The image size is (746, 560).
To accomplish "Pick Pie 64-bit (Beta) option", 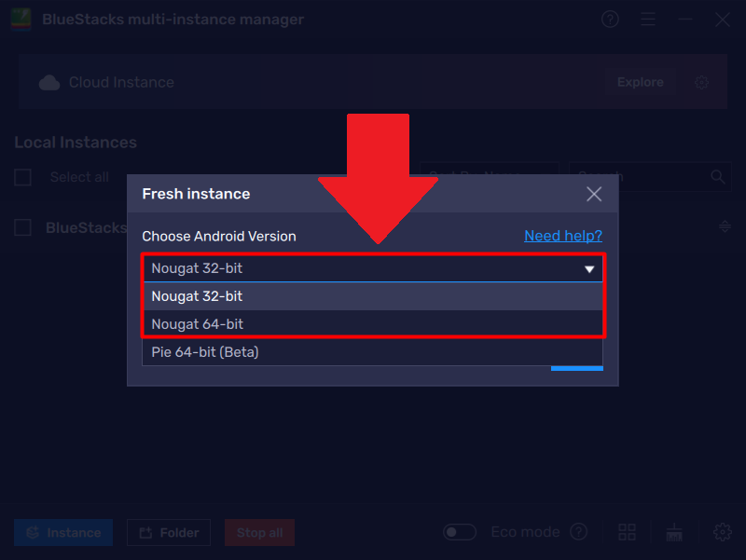I will [x=372, y=352].
